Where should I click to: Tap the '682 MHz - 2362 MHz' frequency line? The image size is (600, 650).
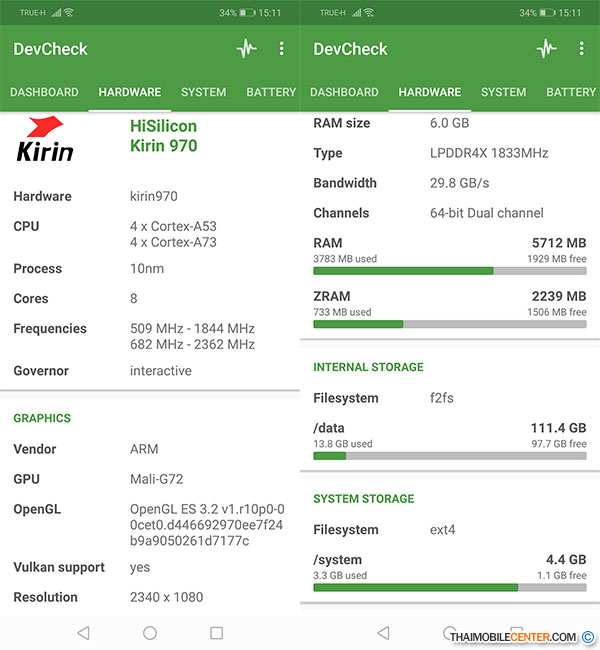pos(192,344)
